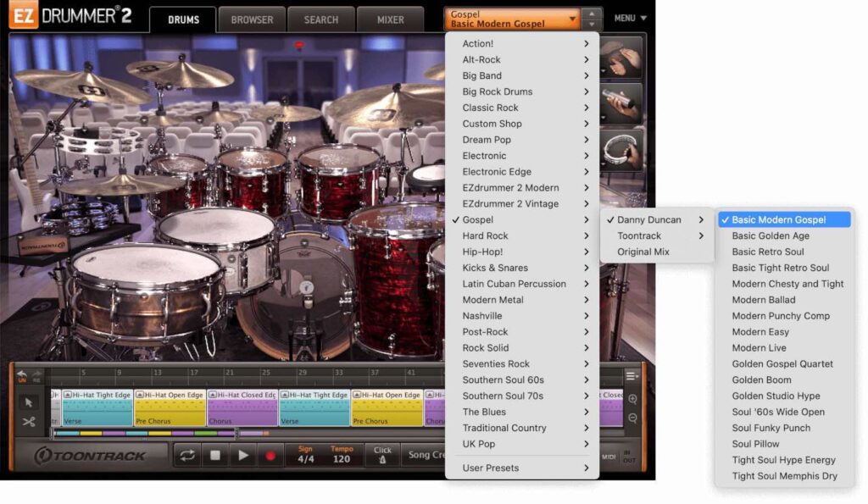The image size is (868, 504).
Task: Switch to the SEARCH tab
Action: [321, 20]
